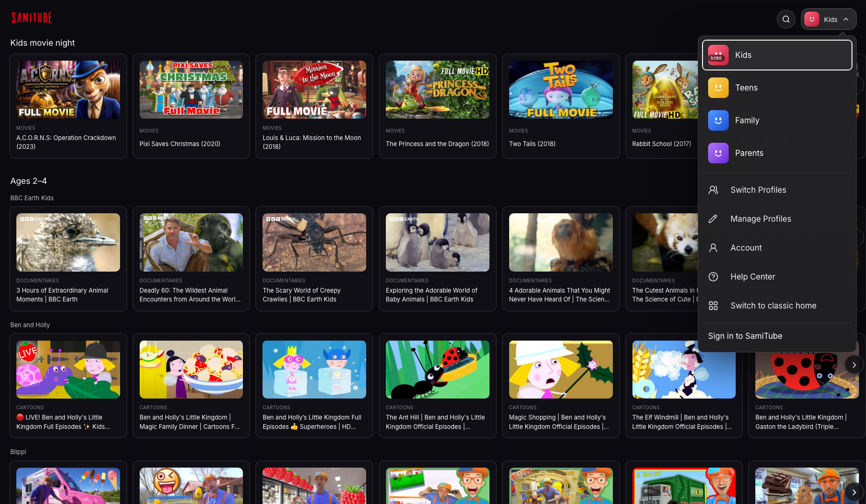Click the Help Center question mark icon
866x504 pixels.
713,277
